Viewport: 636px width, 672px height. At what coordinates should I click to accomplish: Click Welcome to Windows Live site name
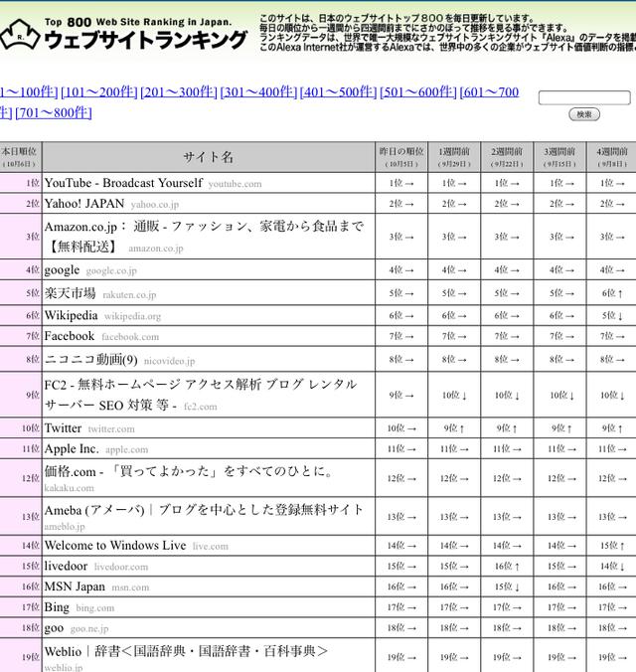point(115,545)
